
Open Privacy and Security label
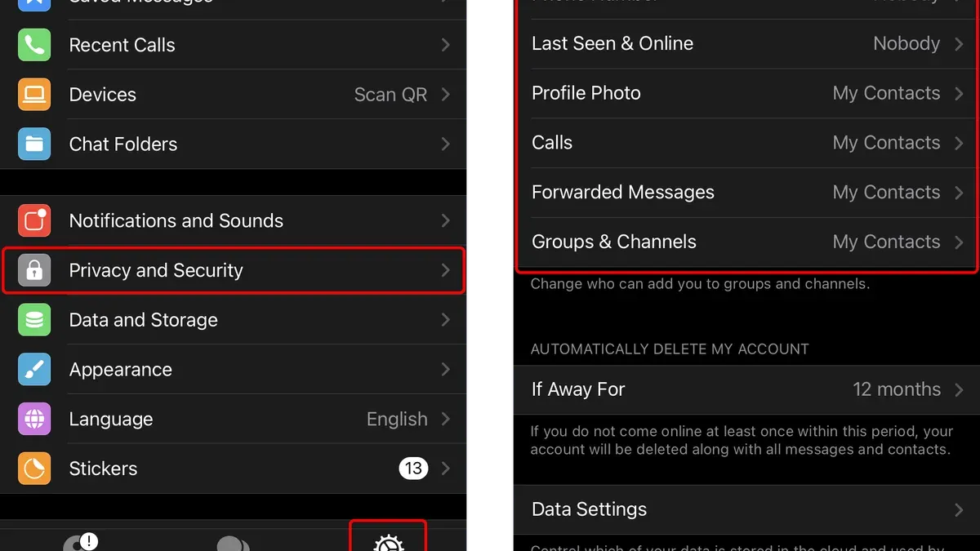(156, 270)
